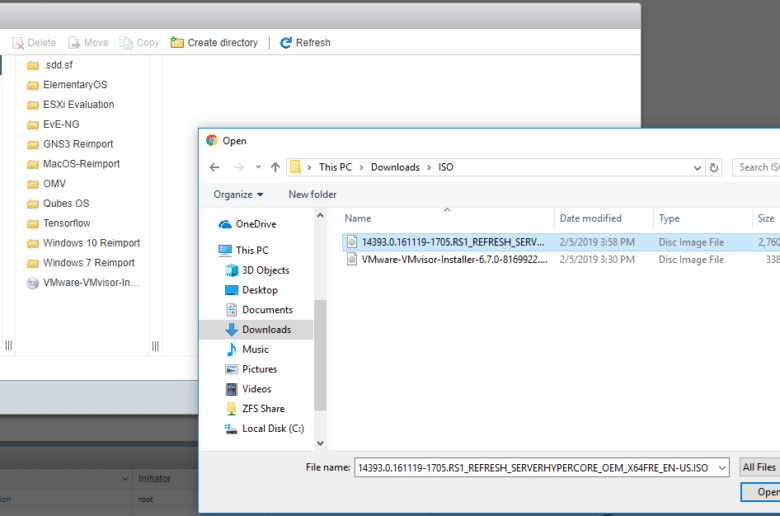Open 3D Objects in the navigation pane

tap(257, 270)
